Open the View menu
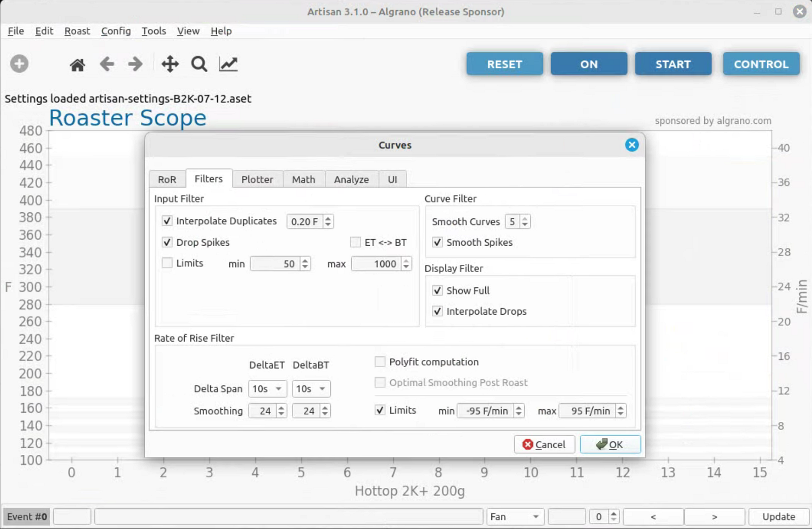Viewport: 812px width, 529px height. pyautogui.click(x=188, y=31)
